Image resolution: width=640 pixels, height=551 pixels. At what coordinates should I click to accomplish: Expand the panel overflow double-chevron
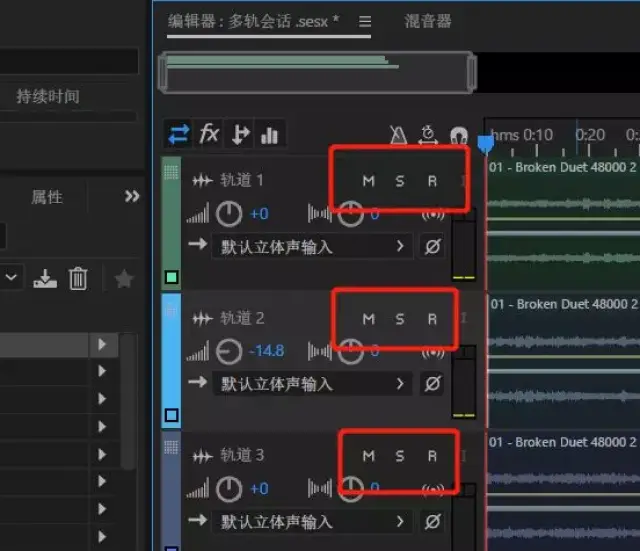click(x=132, y=196)
